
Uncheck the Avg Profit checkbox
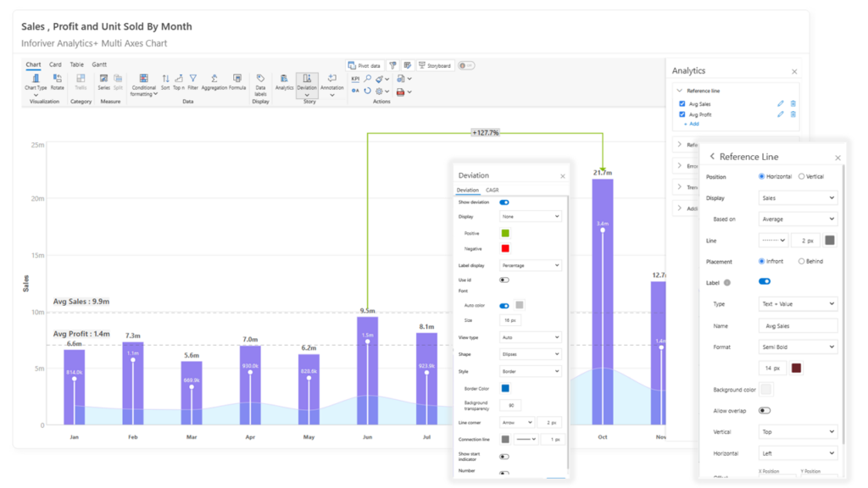[x=682, y=114]
